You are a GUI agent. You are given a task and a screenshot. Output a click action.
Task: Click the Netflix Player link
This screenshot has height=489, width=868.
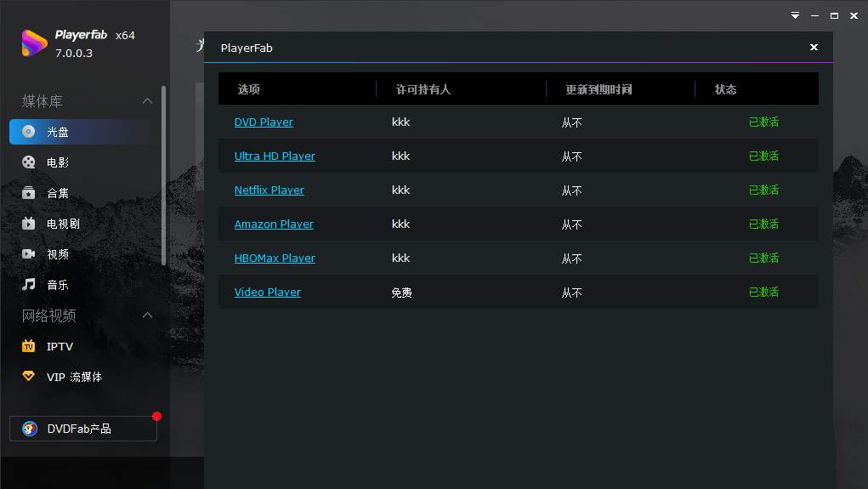pyautogui.click(x=269, y=190)
